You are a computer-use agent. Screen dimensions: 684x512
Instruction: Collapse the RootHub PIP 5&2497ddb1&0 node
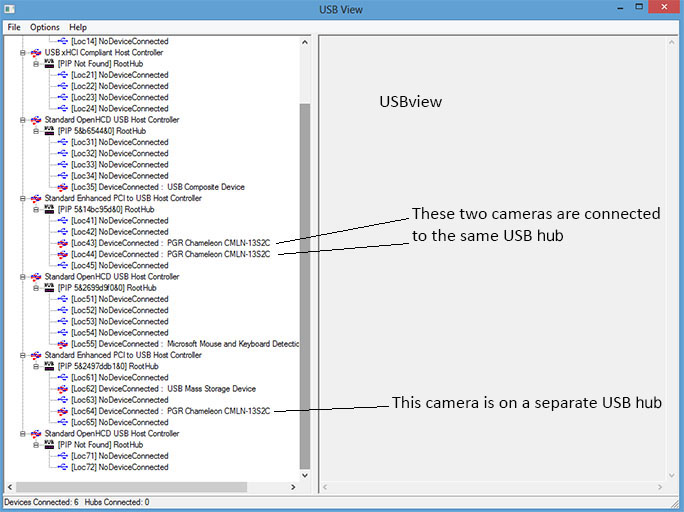(x=35, y=366)
